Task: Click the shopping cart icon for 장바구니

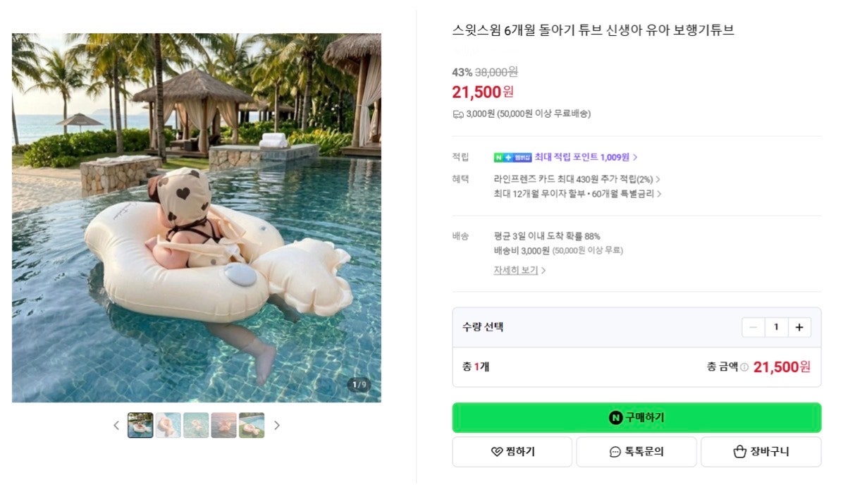Action: [x=738, y=452]
